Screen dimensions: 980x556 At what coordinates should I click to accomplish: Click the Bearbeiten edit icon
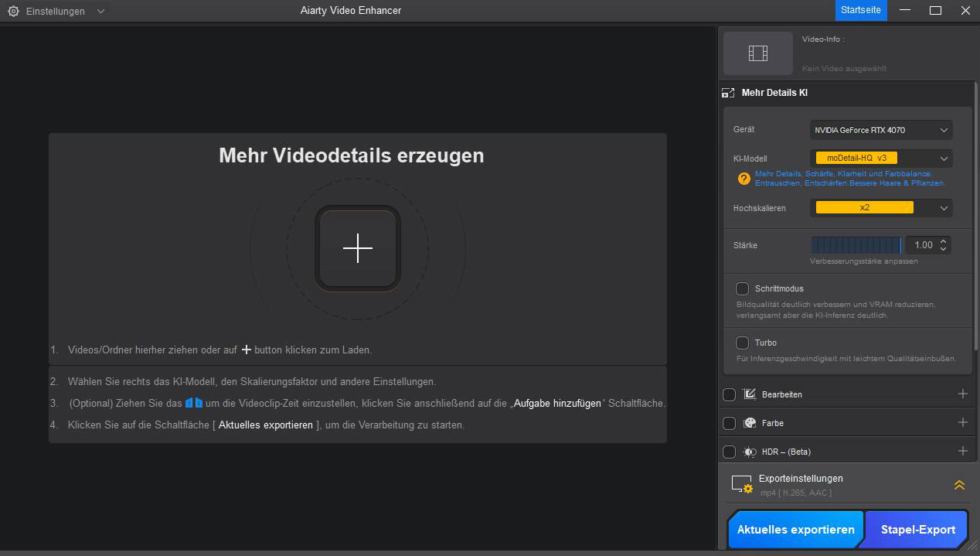[x=749, y=394]
